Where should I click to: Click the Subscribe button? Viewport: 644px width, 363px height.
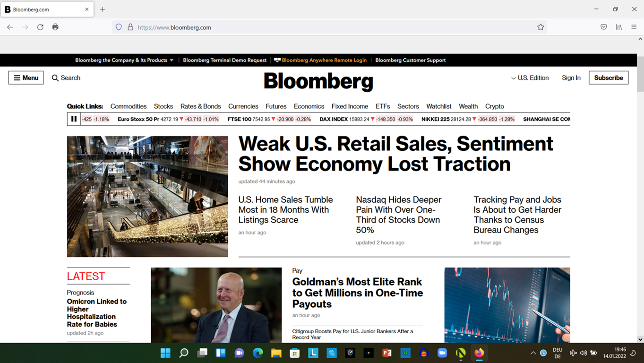pos(609,78)
